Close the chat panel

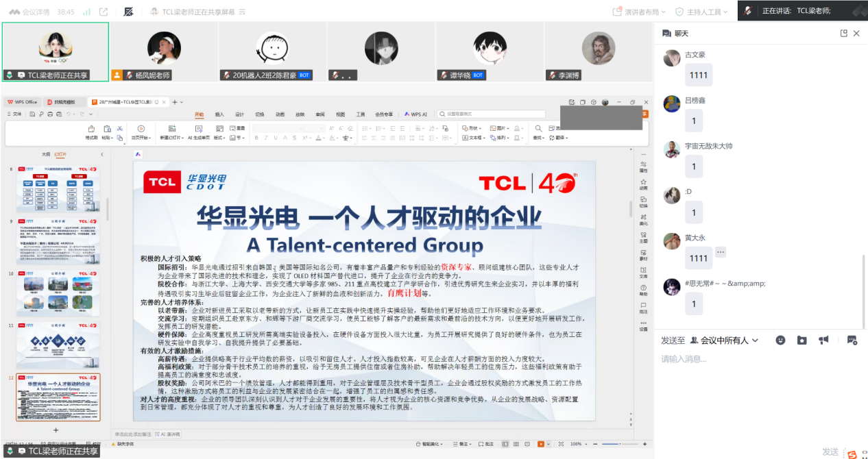[x=856, y=33]
